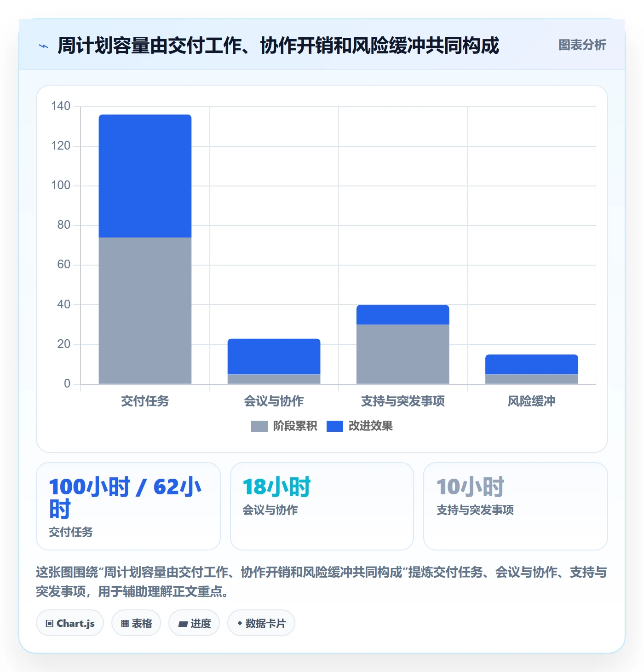Click the description paragraph starting 这张图围绕
Screen dimensions: 644x672
coord(322,582)
